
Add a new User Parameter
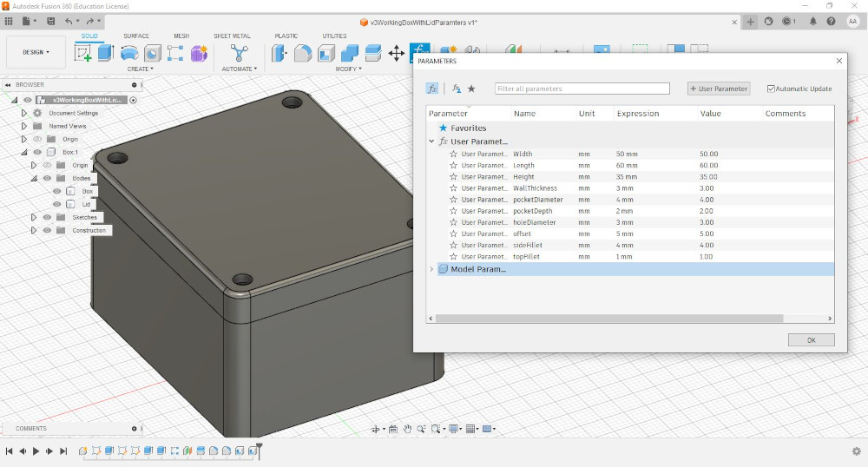pyautogui.click(x=719, y=89)
